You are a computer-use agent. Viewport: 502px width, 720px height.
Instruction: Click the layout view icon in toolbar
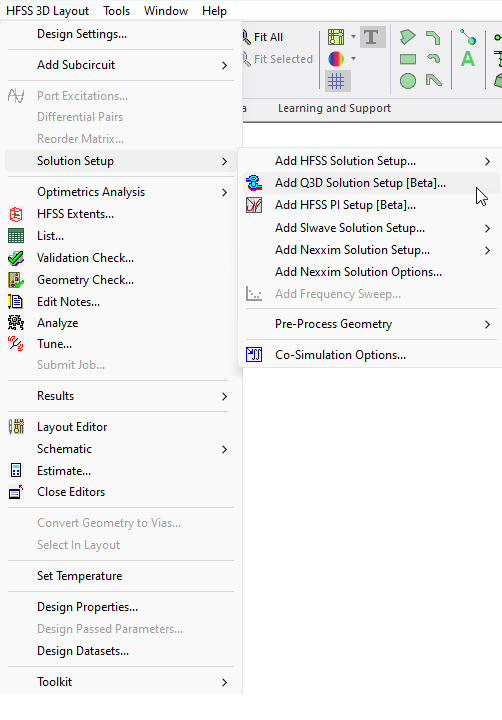tap(336, 37)
